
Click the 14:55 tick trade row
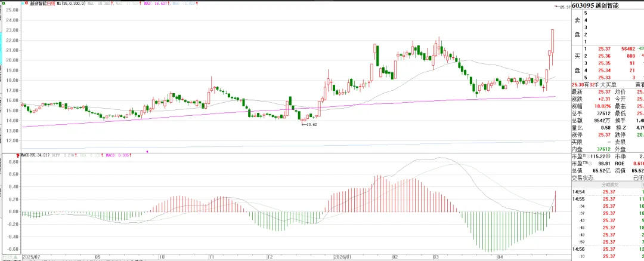pos(608,199)
